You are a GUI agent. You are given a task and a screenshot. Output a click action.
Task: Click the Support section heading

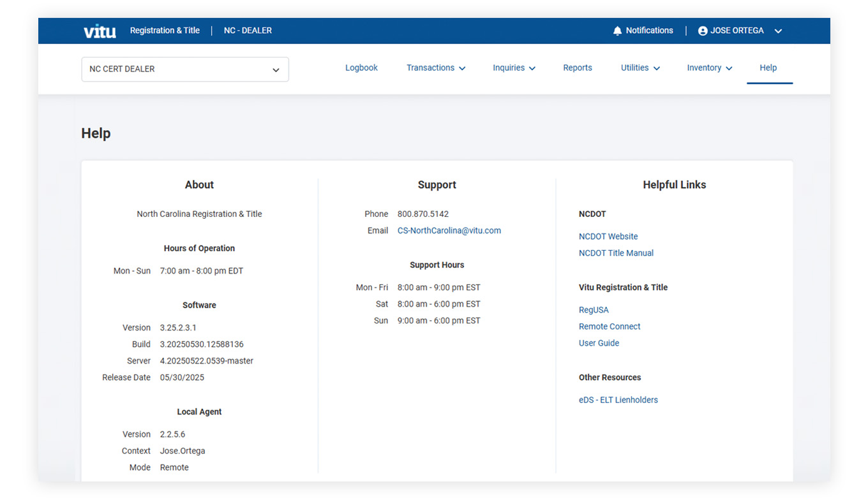point(437,185)
